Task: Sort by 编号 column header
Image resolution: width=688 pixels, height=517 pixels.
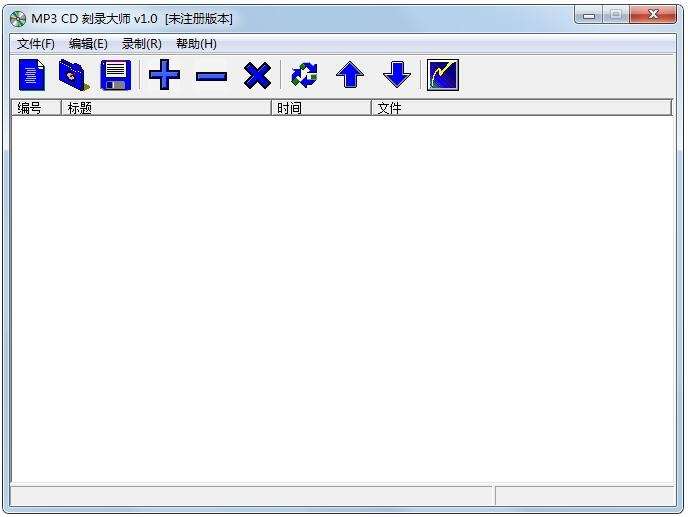Action: click(x=36, y=108)
